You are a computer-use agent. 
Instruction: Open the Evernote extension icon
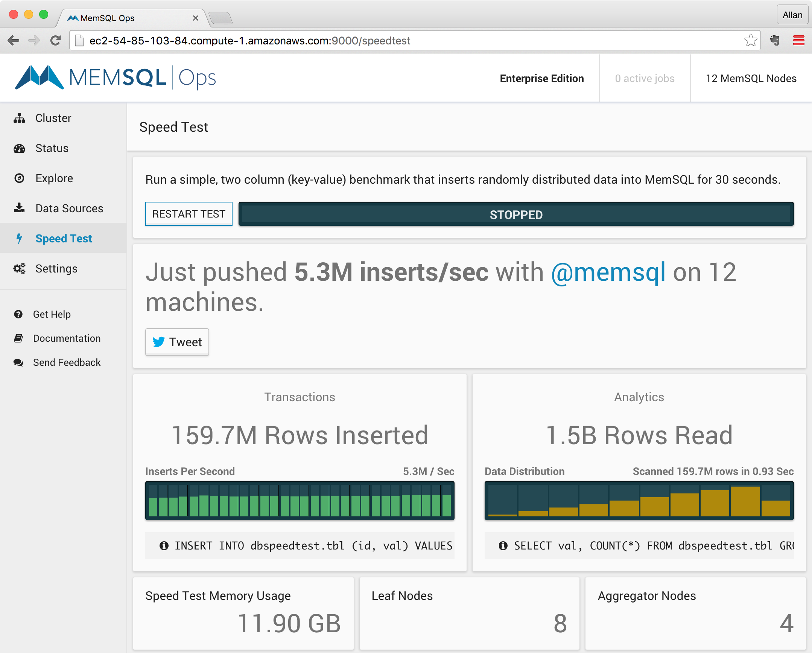click(x=775, y=40)
